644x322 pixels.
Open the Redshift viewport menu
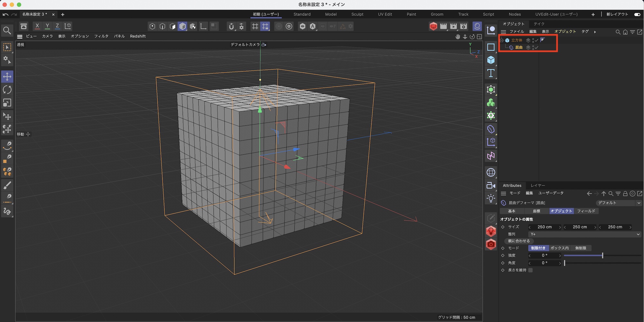click(138, 36)
